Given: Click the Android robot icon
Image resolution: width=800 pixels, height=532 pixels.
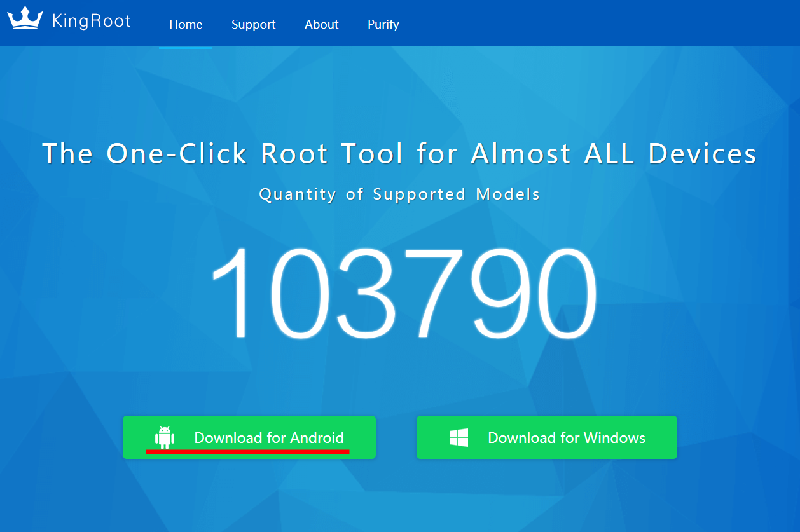Looking at the screenshot, I should coord(165,437).
